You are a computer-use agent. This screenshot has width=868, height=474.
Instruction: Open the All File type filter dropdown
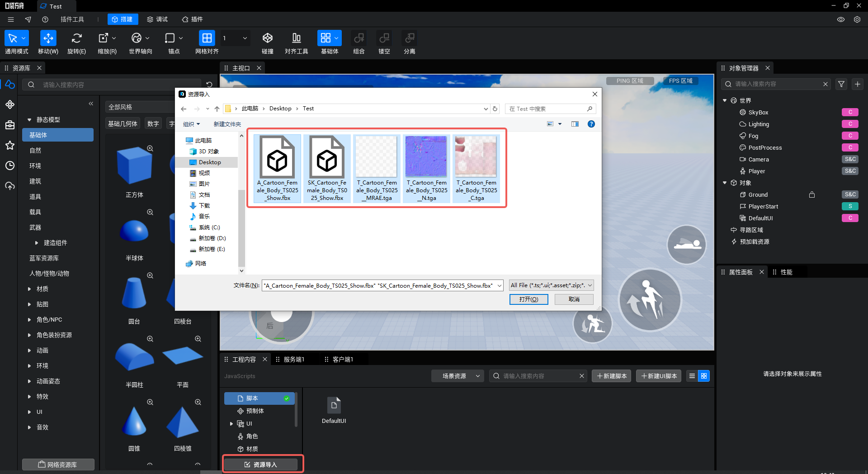point(551,285)
